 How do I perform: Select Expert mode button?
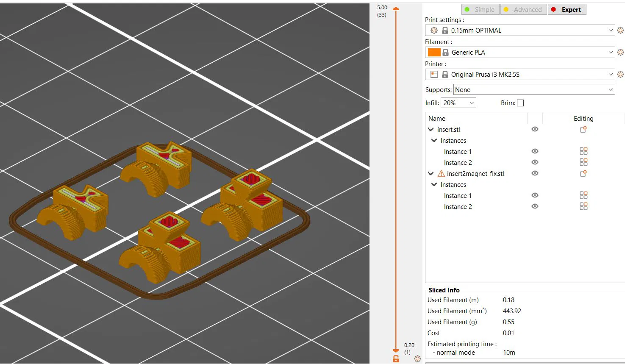click(567, 9)
